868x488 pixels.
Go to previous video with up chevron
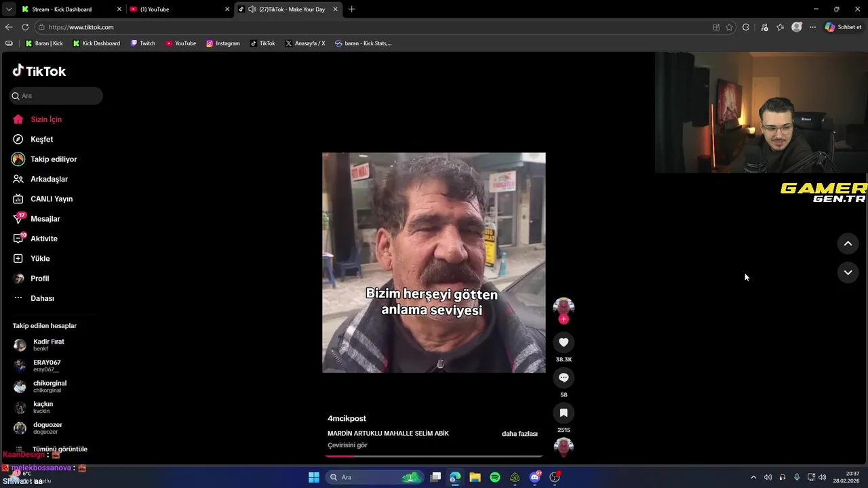coord(848,243)
